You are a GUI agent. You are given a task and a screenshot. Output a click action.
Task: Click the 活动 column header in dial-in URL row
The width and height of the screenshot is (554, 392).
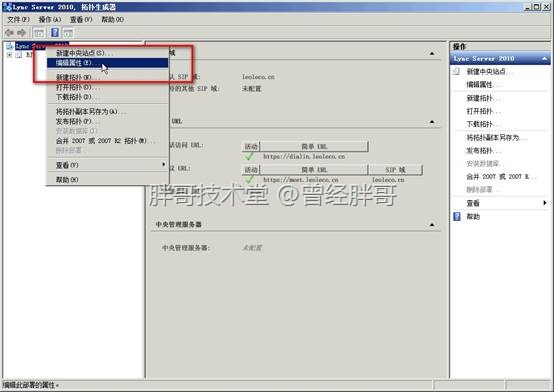click(x=251, y=146)
